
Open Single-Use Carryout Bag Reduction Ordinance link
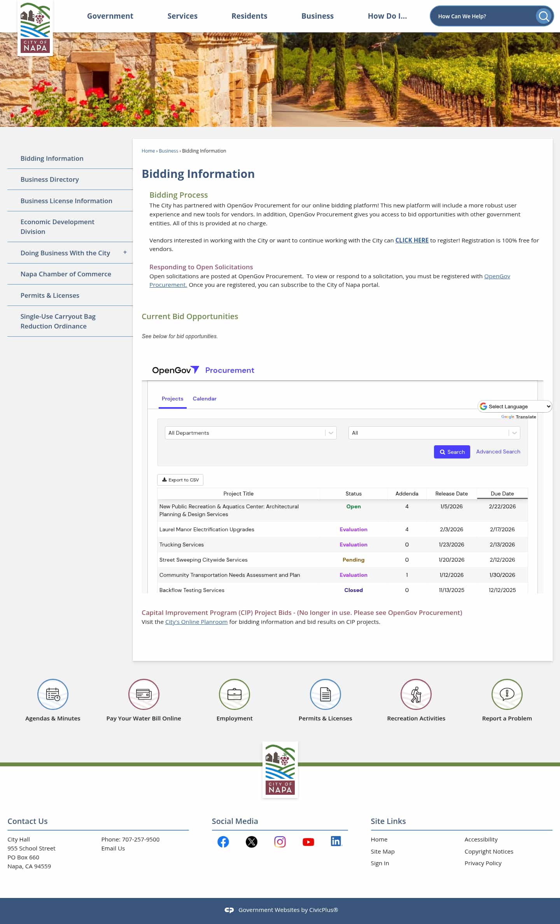[x=58, y=321]
